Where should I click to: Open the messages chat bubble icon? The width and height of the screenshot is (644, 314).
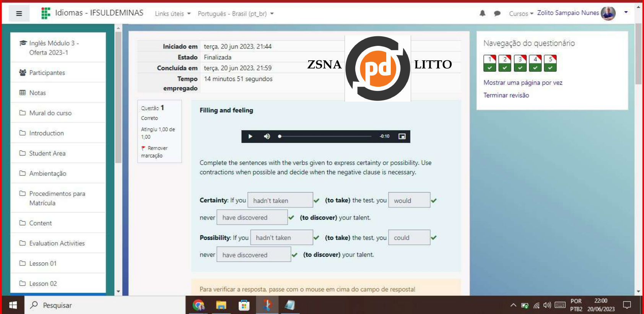(497, 13)
